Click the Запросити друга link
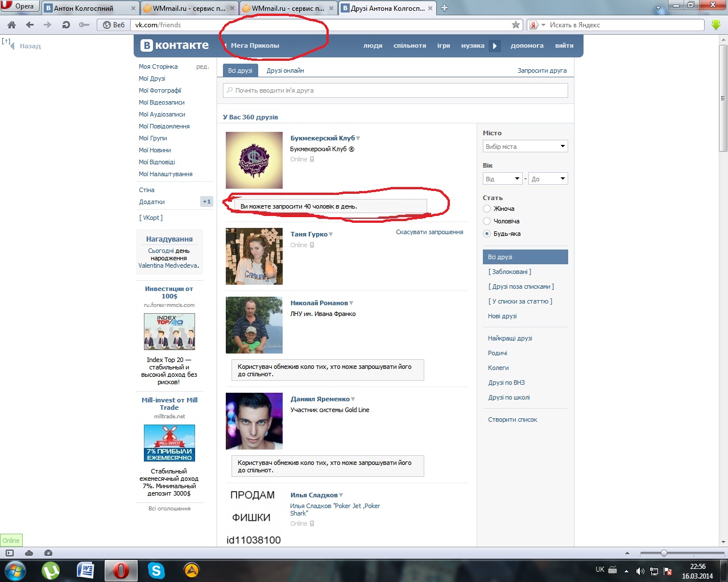 (541, 70)
